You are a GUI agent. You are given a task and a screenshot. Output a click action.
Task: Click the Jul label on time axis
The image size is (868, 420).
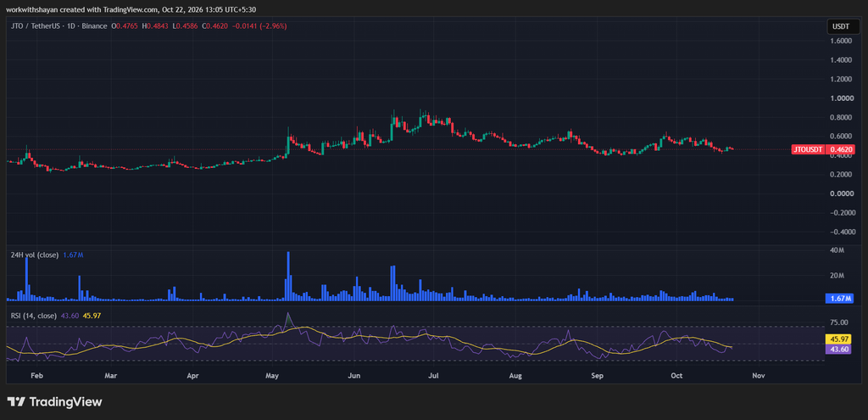[x=433, y=375]
